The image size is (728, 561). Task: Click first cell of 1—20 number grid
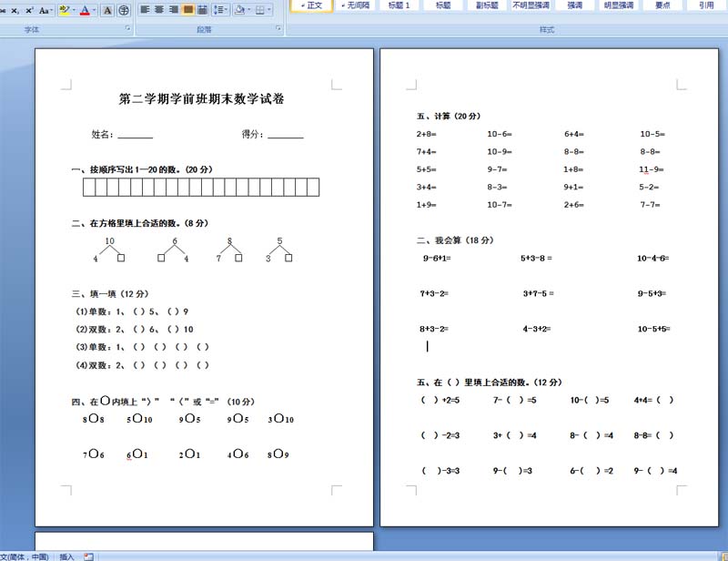pyautogui.click(x=89, y=187)
